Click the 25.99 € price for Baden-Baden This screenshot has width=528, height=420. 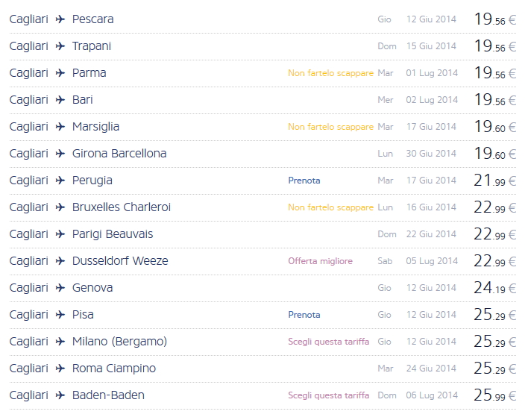pos(494,395)
